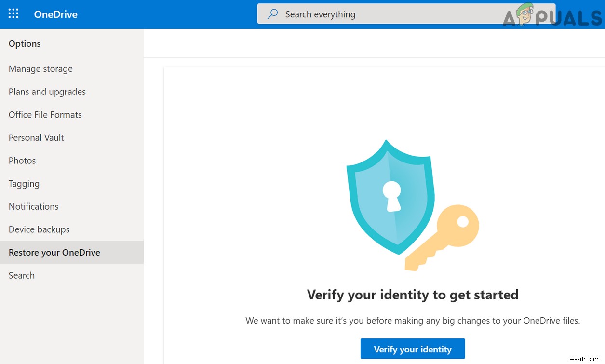The width and height of the screenshot is (605, 364).
Task: Select Manage storage in the sidebar
Action: (x=40, y=68)
